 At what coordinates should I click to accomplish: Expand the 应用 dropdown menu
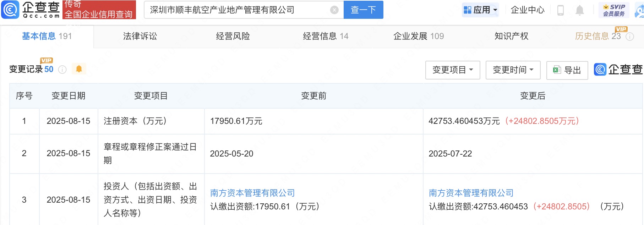[x=481, y=10]
